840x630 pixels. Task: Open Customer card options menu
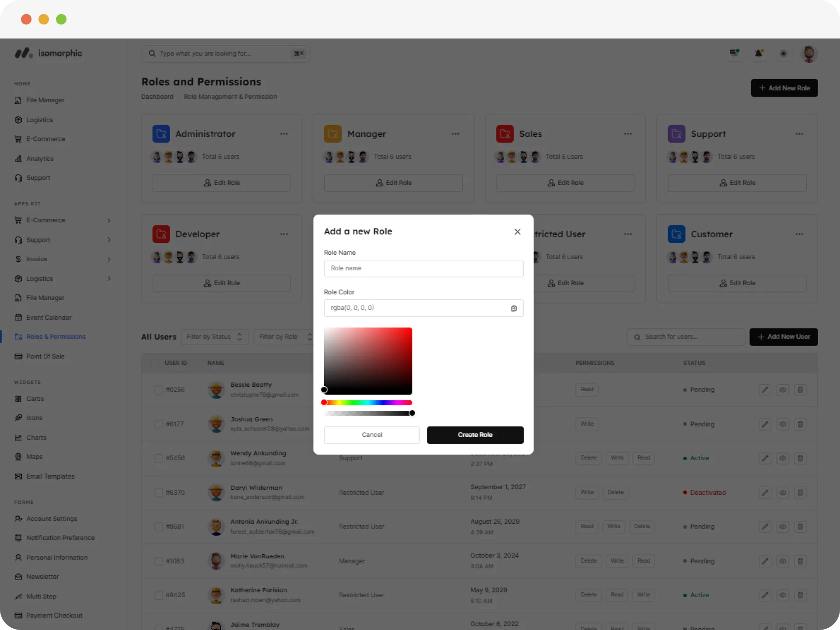tap(799, 234)
